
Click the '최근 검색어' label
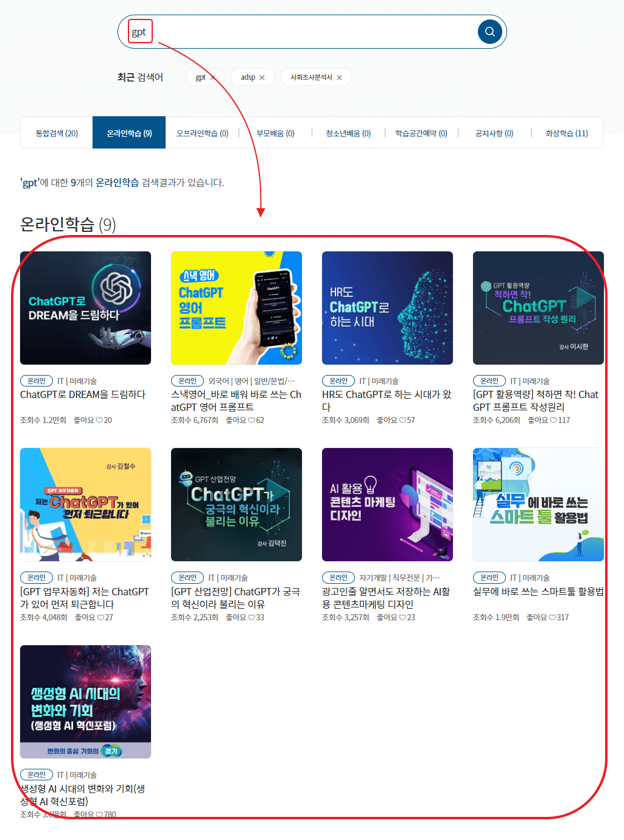pyautogui.click(x=140, y=77)
